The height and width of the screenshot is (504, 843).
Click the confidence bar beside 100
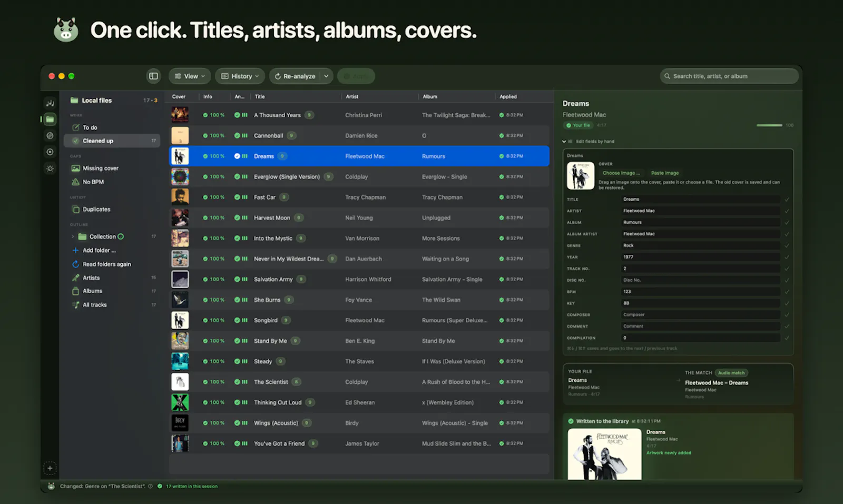[769, 125]
